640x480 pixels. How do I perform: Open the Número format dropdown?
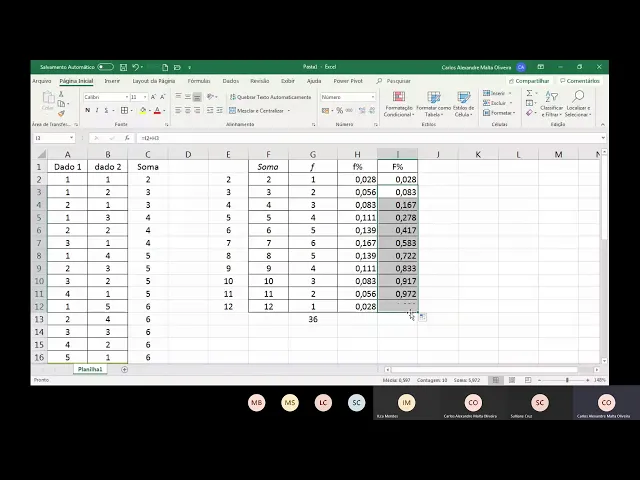click(373, 97)
